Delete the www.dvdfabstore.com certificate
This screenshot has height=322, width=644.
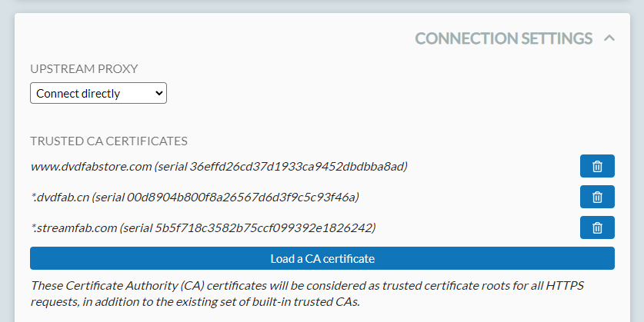tap(596, 166)
